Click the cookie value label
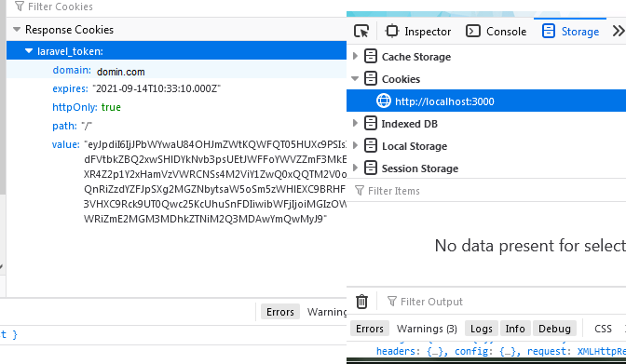This screenshot has width=626, height=364. point(66,144)
